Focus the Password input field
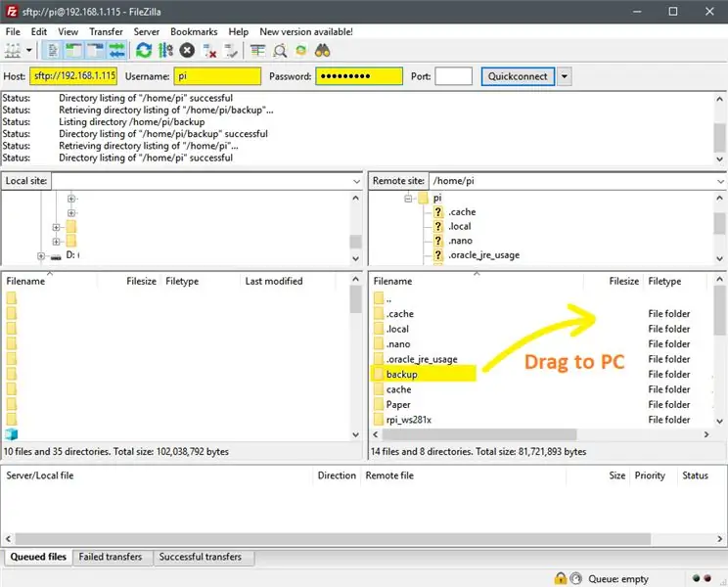 pos(359,76)
